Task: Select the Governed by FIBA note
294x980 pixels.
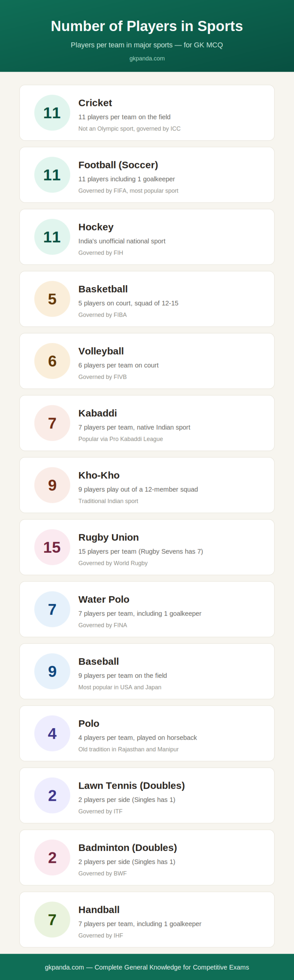Action: (103, 315)
